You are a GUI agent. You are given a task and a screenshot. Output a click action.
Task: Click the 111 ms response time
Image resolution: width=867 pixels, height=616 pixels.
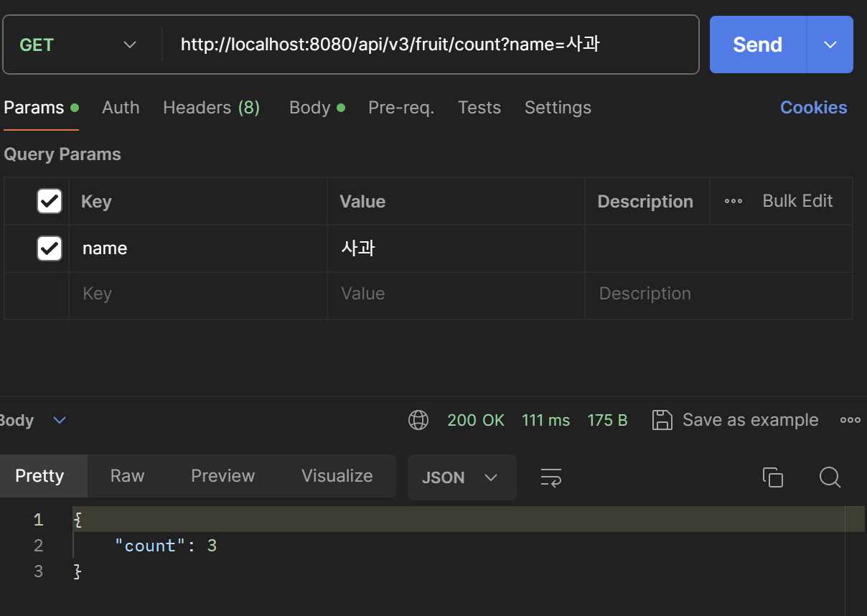click(x=546, y=420)
